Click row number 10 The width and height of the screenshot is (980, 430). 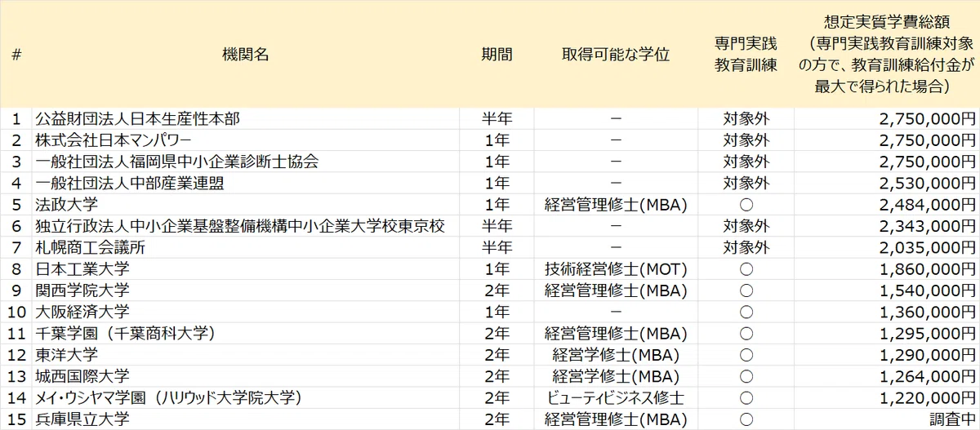pos(16,311)
